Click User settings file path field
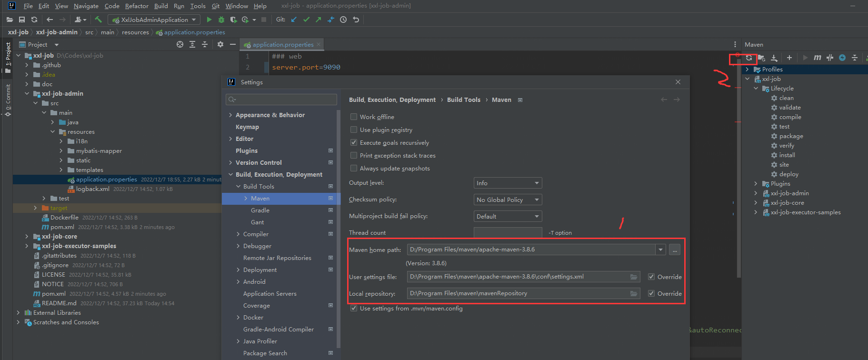Viewport: 868px width, 360px height. tap(524, 277)
